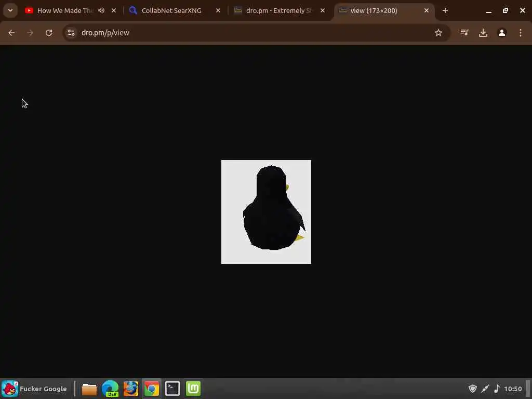Open Microsoft Edge Dev from the taskbar

click(x=110, y=389)
